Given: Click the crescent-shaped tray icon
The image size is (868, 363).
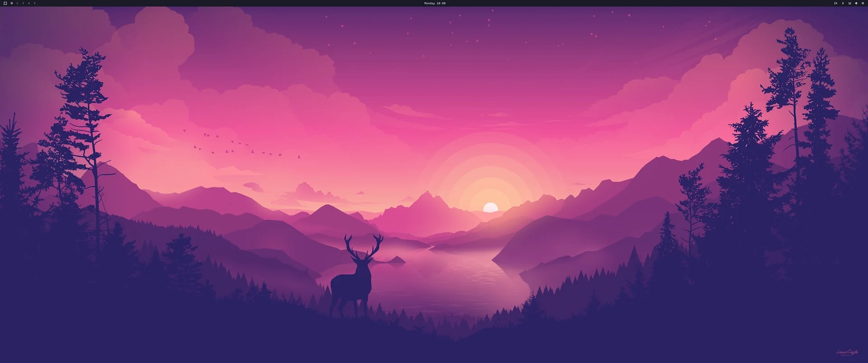Looking at the screenshot, I should 843,3.
